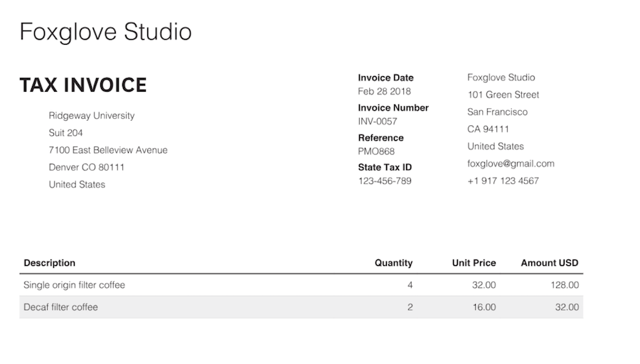This screenshot has height=364, width=640.
Task: Click the 7100 East Belleview Avenue address line
Action: (108, 150)
